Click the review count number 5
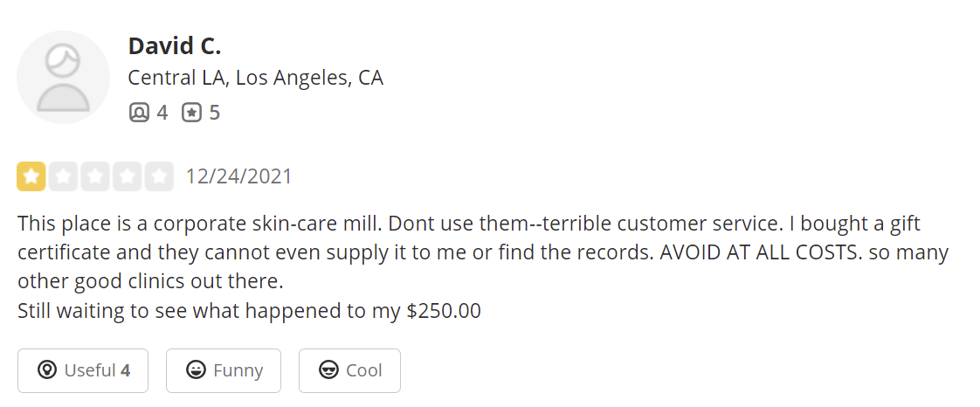The image size is (980, 407). click(x=214, y=113)
